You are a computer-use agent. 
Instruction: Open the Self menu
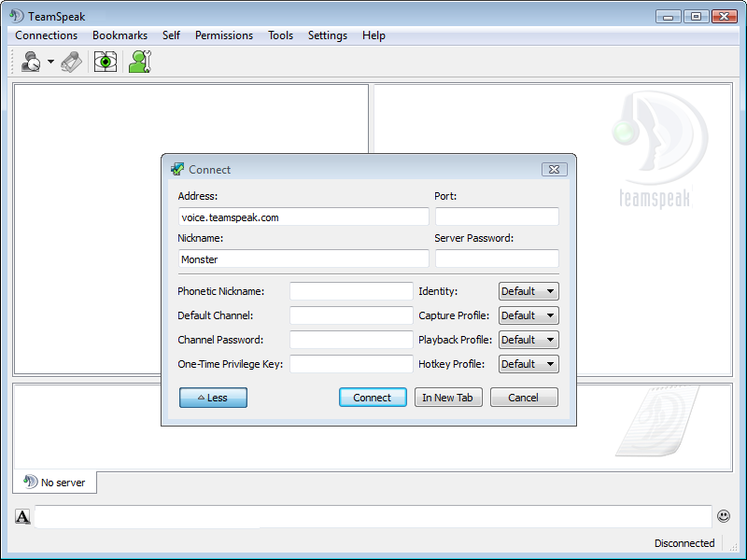point(171,35)
